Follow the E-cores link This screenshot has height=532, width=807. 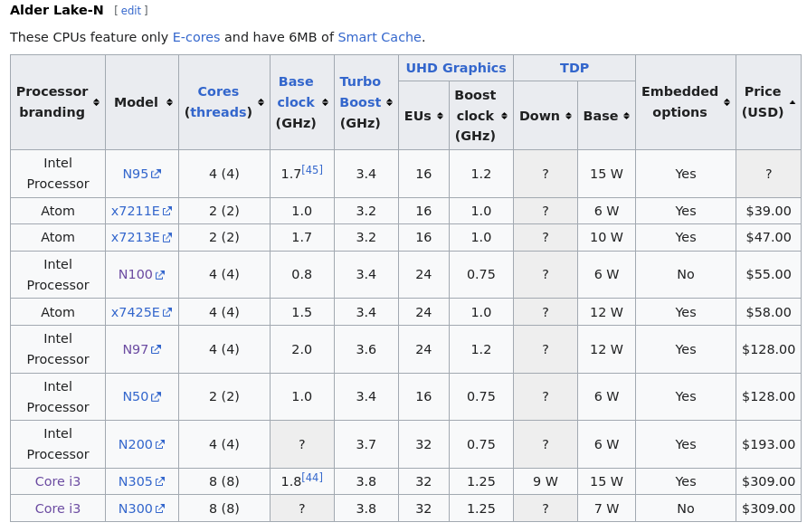[195, 37]
